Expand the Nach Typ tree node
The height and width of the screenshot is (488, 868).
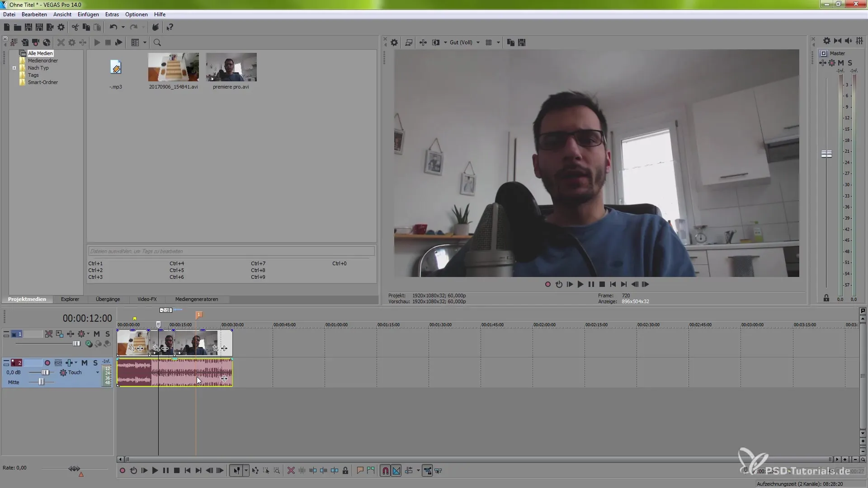click(14, 68)
